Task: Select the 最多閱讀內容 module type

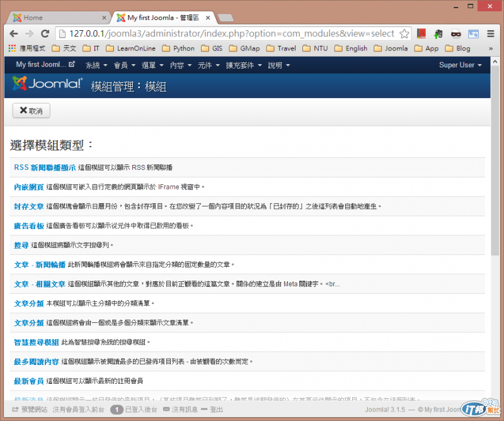Action: pyautogui.click(x=37, y=362)
